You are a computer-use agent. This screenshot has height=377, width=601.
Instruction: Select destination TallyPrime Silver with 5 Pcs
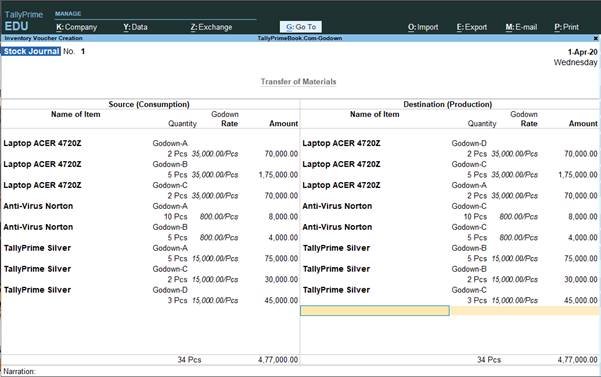coord(336,248)
